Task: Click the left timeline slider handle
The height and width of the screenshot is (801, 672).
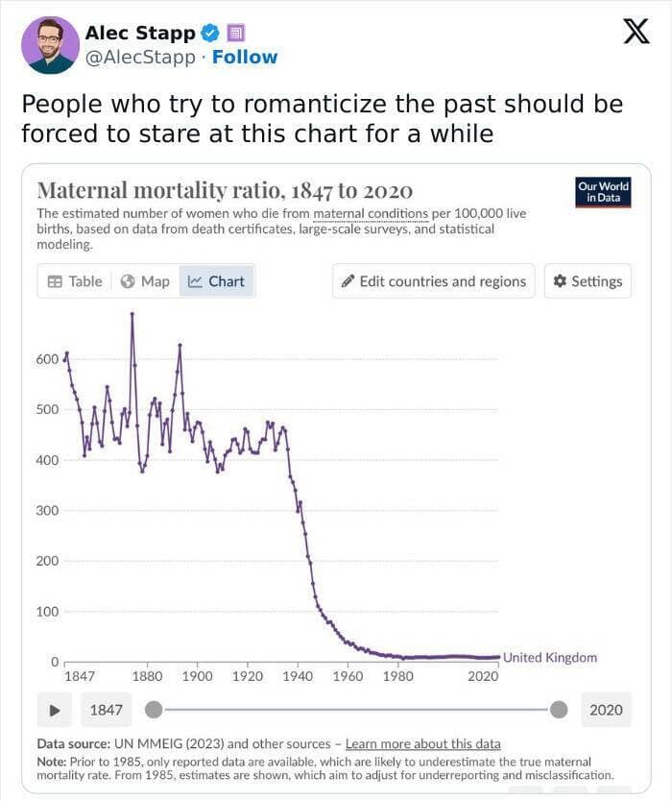Action: click(153, 710)
